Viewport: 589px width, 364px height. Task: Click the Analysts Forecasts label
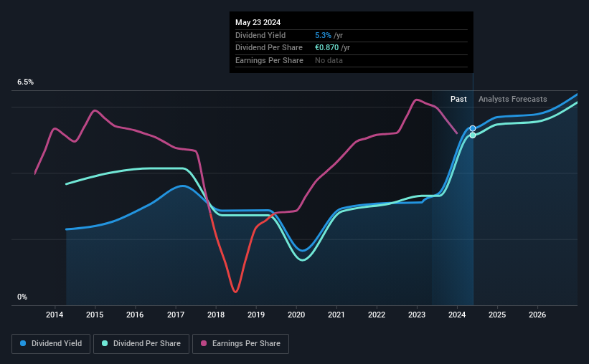click(x=513, y=99)
